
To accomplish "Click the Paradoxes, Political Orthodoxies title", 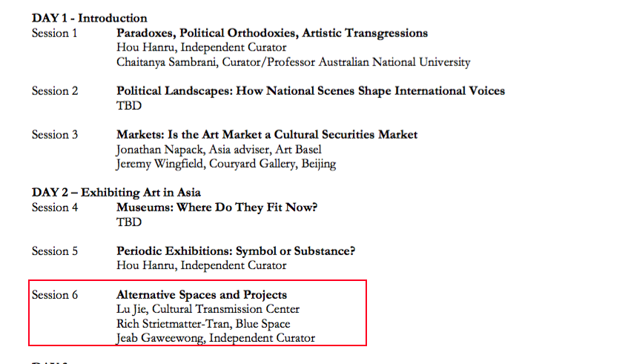I will tap(272, 33).
